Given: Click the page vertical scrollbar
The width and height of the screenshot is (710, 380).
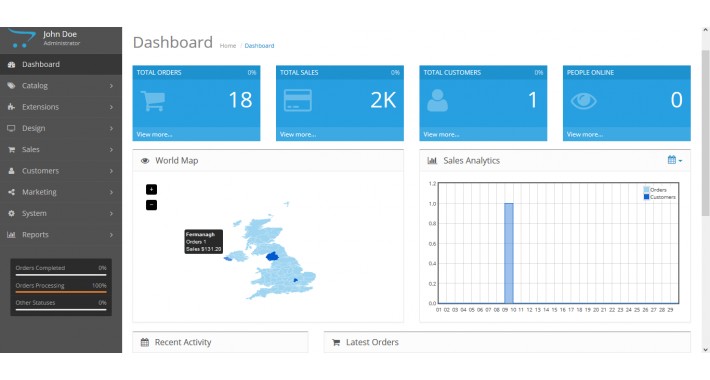Looking at the screenshot, I should pos(705,133).
